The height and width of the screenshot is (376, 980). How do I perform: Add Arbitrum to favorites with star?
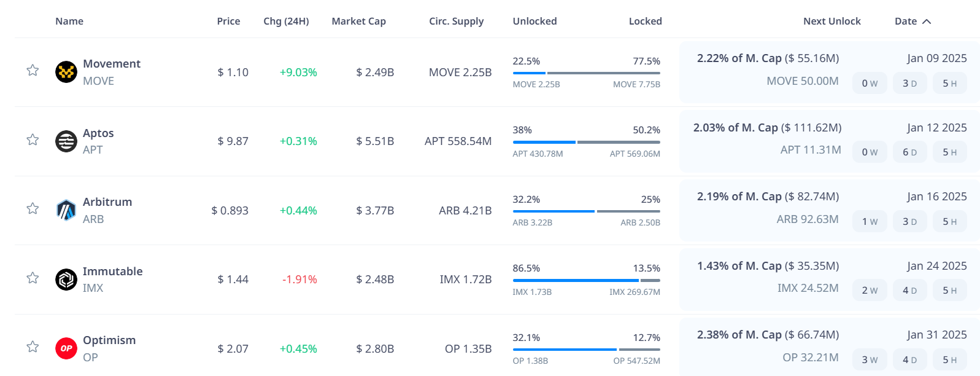pos(33,208)
